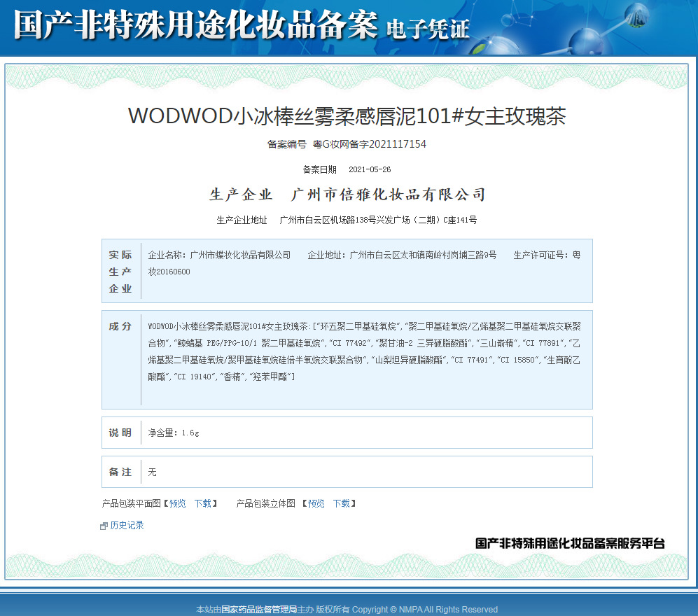Viewport: 698px width, 616px height.
Task: Click the net content 净含量: 1.6g
Action: pyautogui.click(x=174, y=433)
